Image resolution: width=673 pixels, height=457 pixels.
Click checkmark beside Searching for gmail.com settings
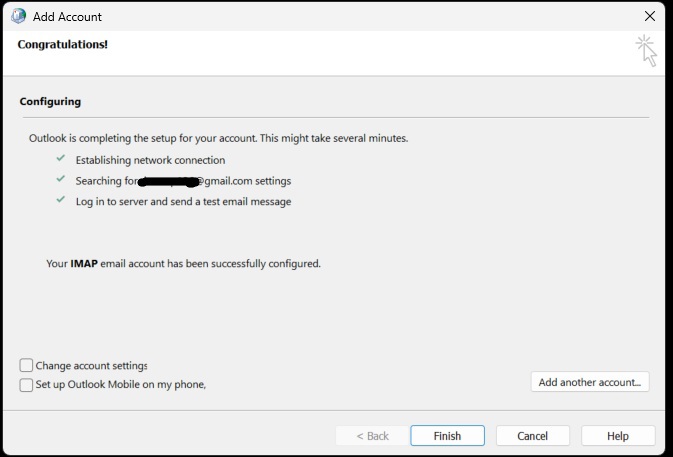(61, 179)
